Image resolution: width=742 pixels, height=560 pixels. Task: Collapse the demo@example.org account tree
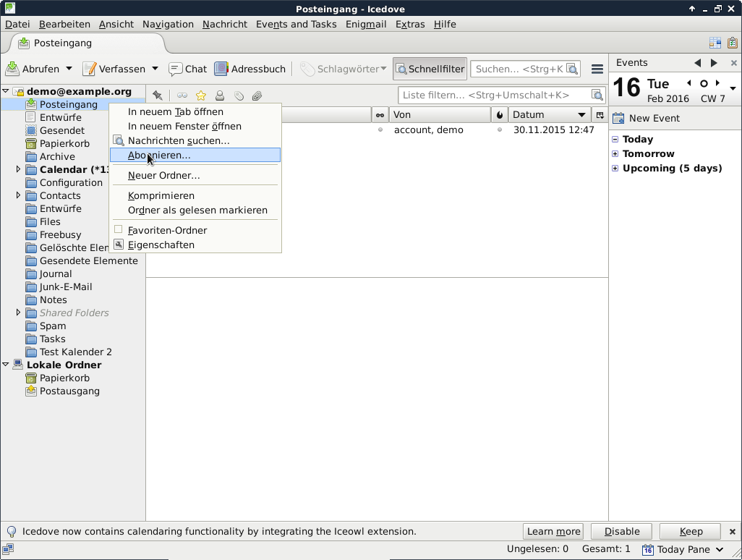[x=6, y=91]
